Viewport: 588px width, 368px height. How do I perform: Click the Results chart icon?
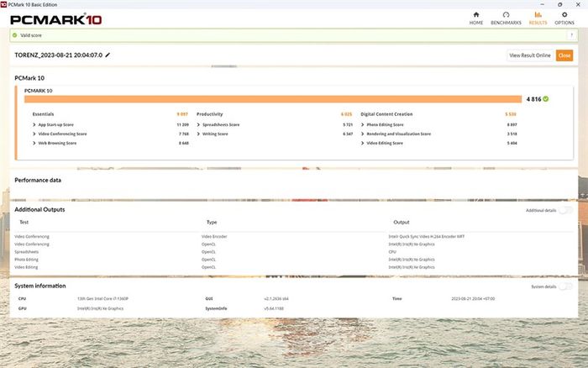pyautogui.click(x=538, y=15)
